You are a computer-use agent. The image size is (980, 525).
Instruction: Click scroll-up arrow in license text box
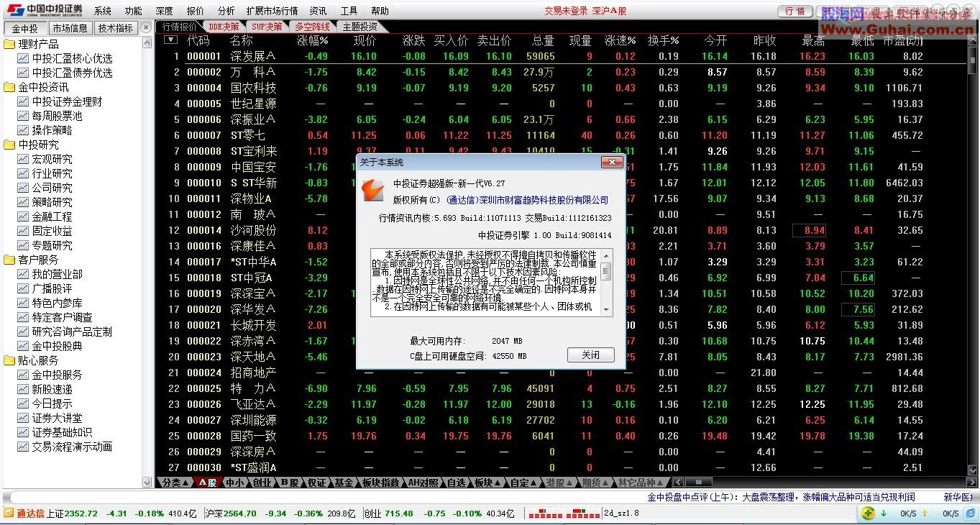point(606,255)
